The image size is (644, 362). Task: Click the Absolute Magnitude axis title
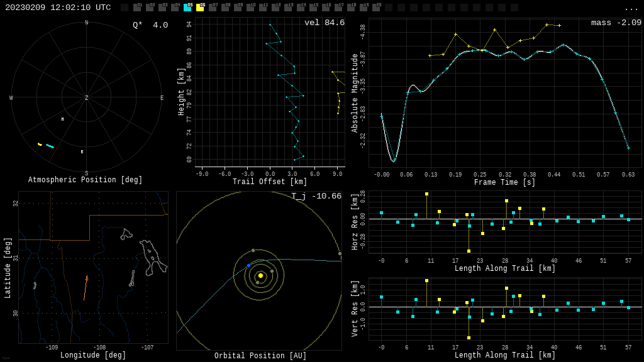[x=355, y=92]
